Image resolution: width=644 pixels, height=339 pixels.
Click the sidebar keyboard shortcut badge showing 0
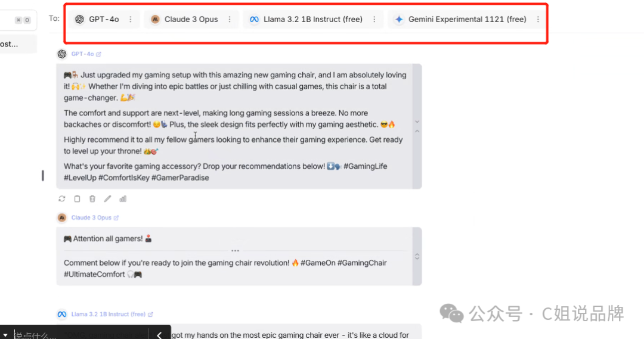(27, 20)
